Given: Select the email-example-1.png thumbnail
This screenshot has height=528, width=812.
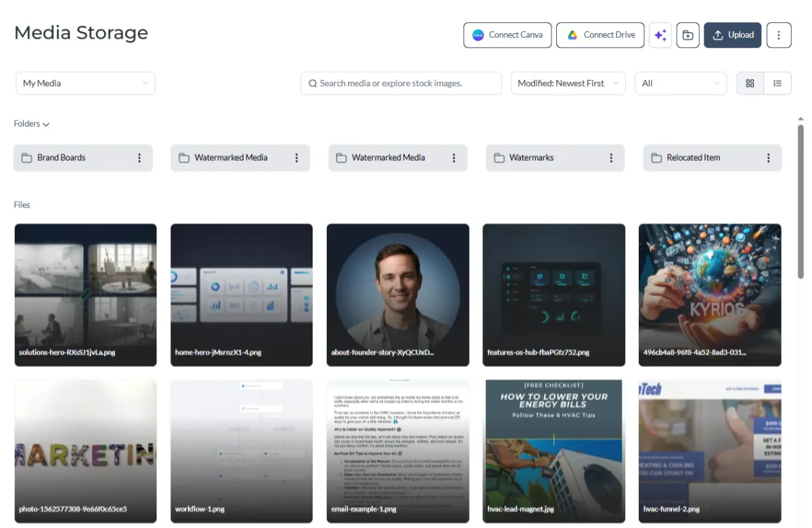Looking at the screenshot, I should coord(398,451).
